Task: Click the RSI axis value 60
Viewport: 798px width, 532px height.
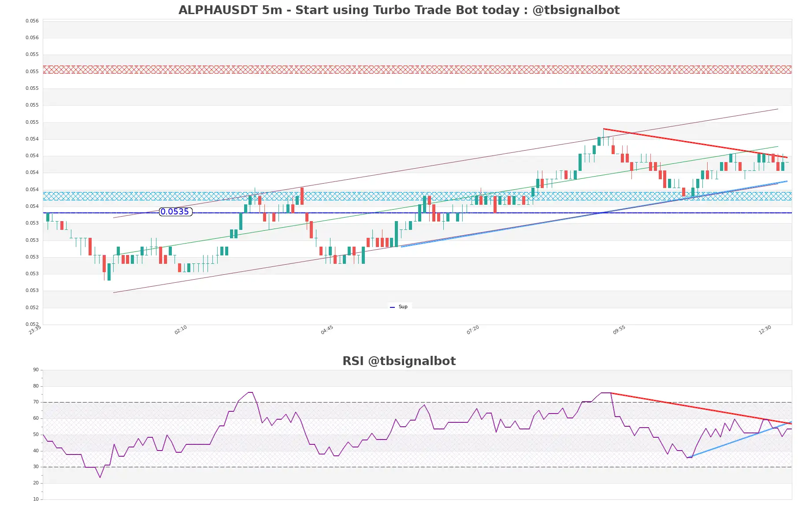Action: (x=36, y=418)
